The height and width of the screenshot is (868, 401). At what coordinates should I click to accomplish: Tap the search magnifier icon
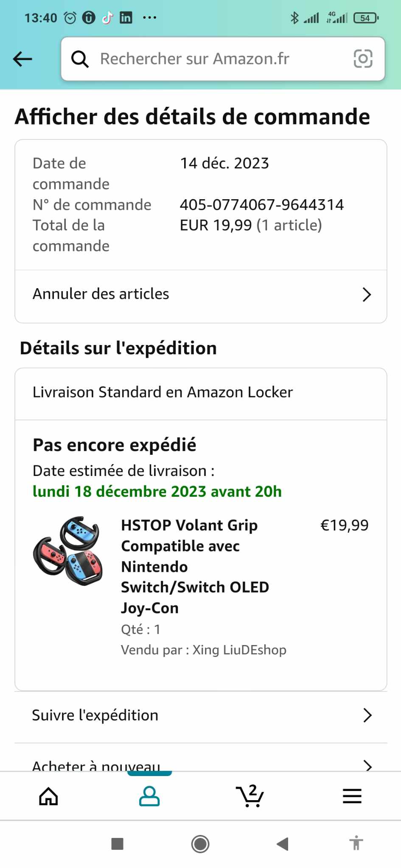80,59
